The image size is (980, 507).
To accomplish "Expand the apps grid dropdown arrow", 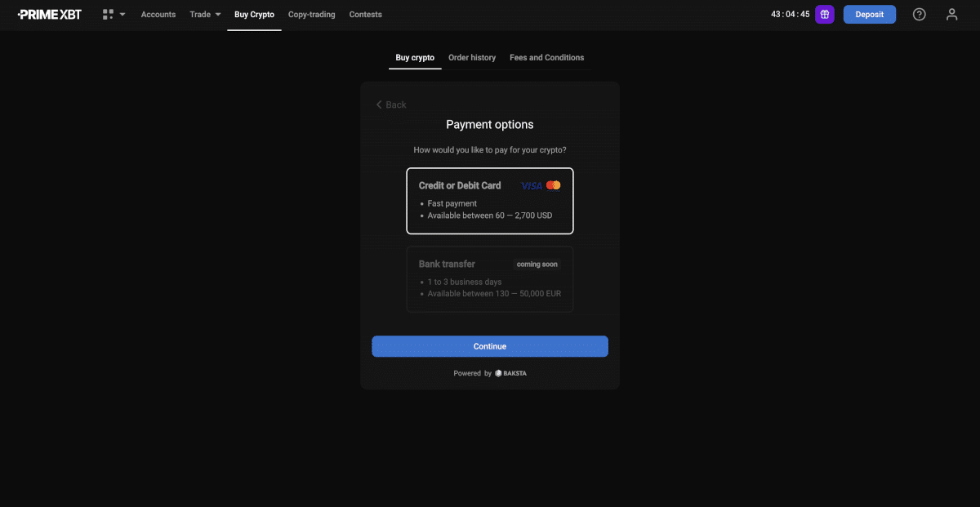I will click(x=122, y=15).
